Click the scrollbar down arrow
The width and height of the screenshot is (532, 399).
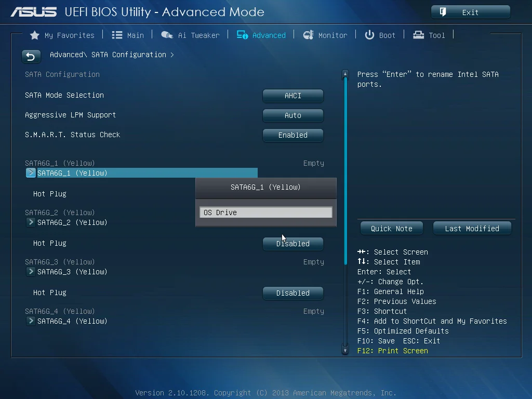pyautogui.click(x=345, y=351)
